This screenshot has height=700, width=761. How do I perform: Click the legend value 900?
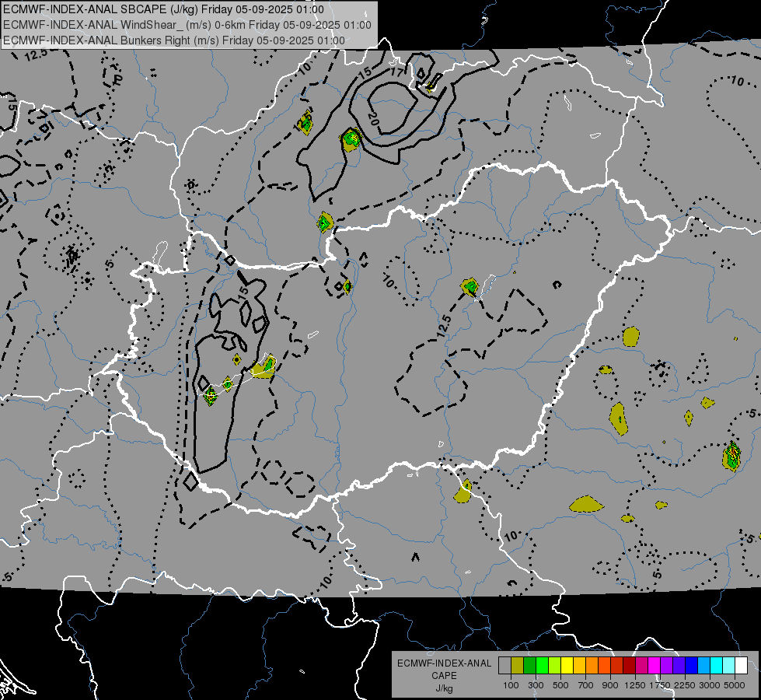610,685
